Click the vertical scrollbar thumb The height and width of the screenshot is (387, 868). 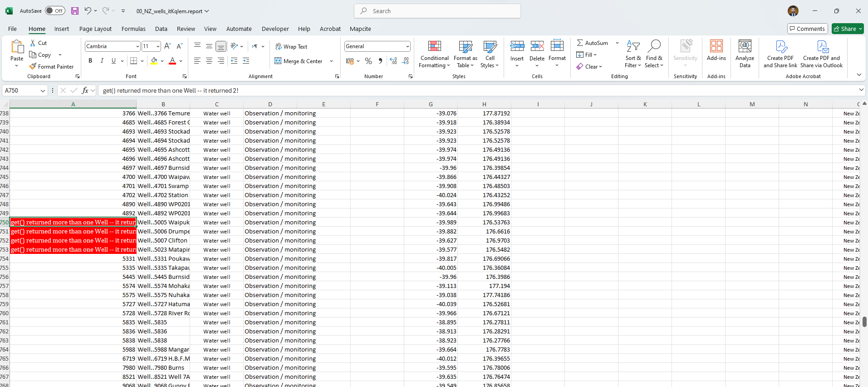pos(864,322)
